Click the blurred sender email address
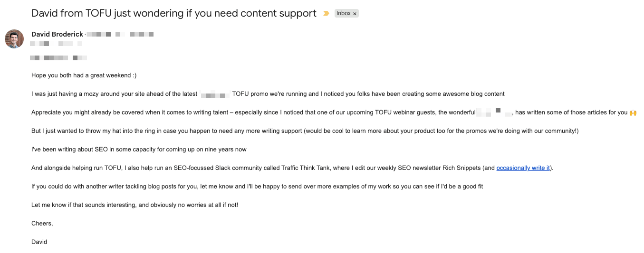The height and width of the screenshot is (253, 644). coord(120,34)
